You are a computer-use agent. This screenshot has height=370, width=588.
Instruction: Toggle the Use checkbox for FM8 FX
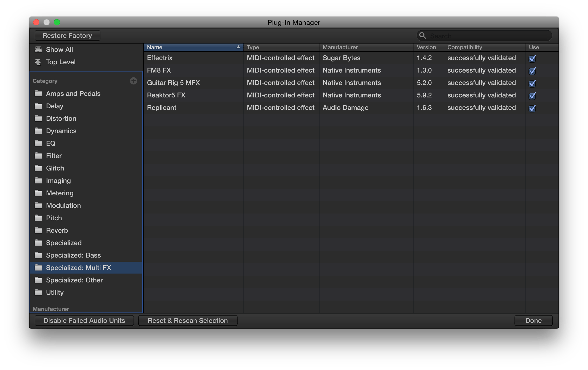(x=532, y=71)
